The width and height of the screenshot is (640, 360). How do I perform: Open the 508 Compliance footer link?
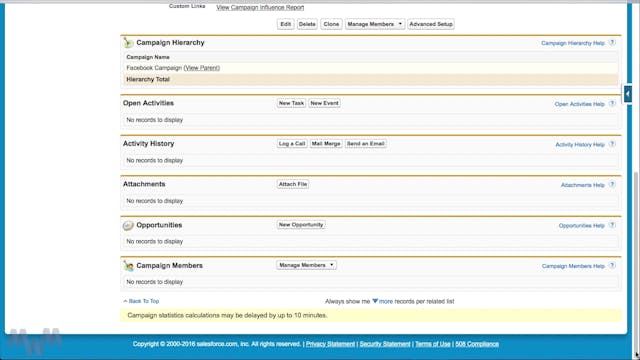pyautogui.click(x=477, y=344)
